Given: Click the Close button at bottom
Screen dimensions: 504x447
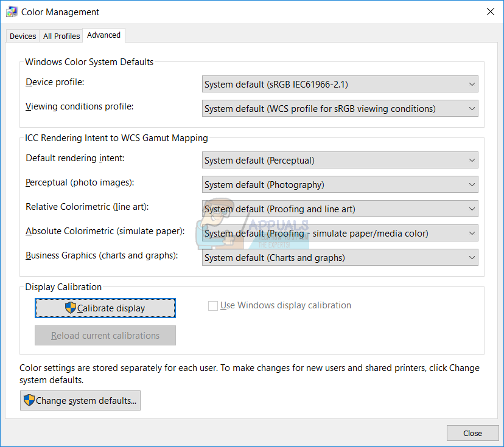Looking at the screenshot, I should 472,433.
